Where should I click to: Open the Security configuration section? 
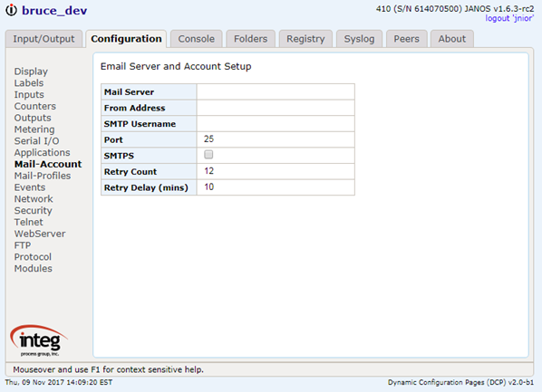click(34, 211)
